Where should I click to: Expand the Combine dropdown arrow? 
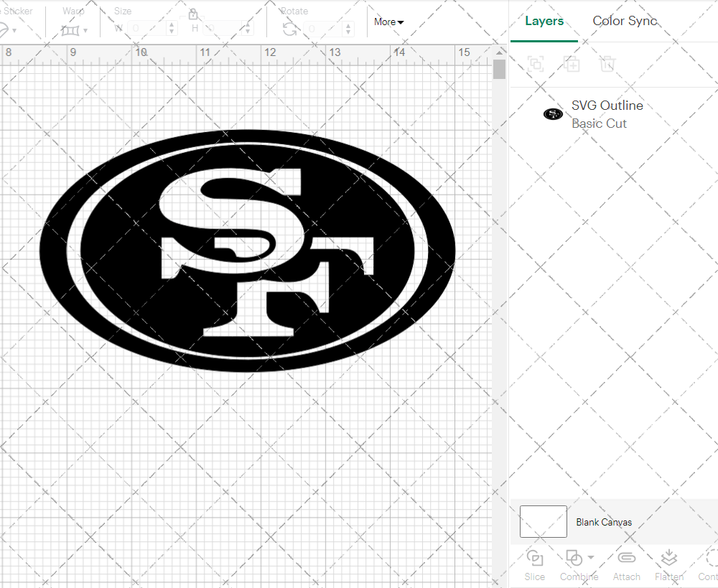coord(591,558)
